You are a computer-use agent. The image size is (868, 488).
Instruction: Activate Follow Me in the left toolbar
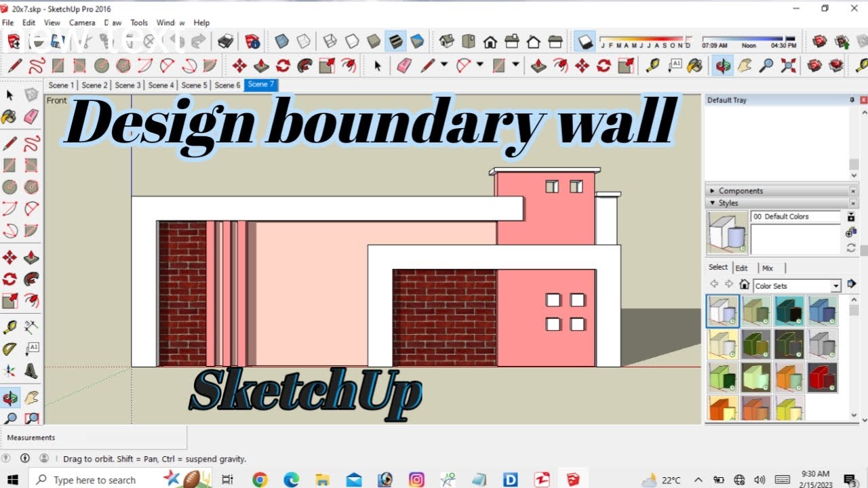tap(31, 279)
